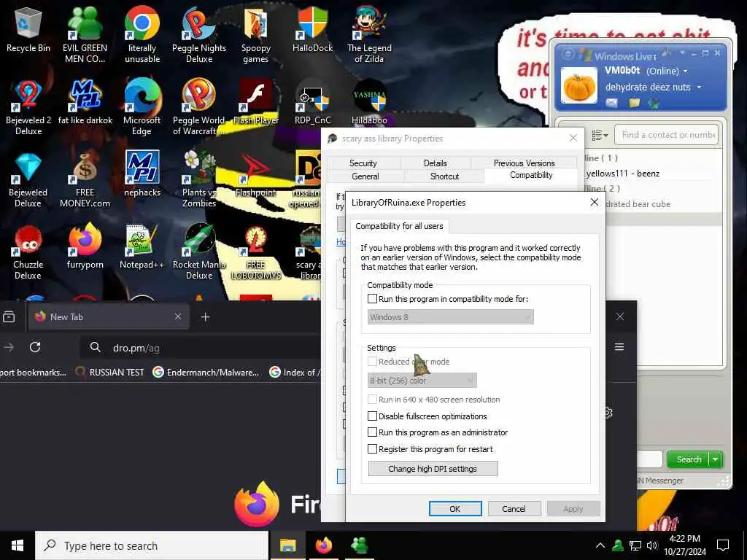
Task: Click OK in LibraryOfRuina.exe Properties
Action: tap(455, 508)
